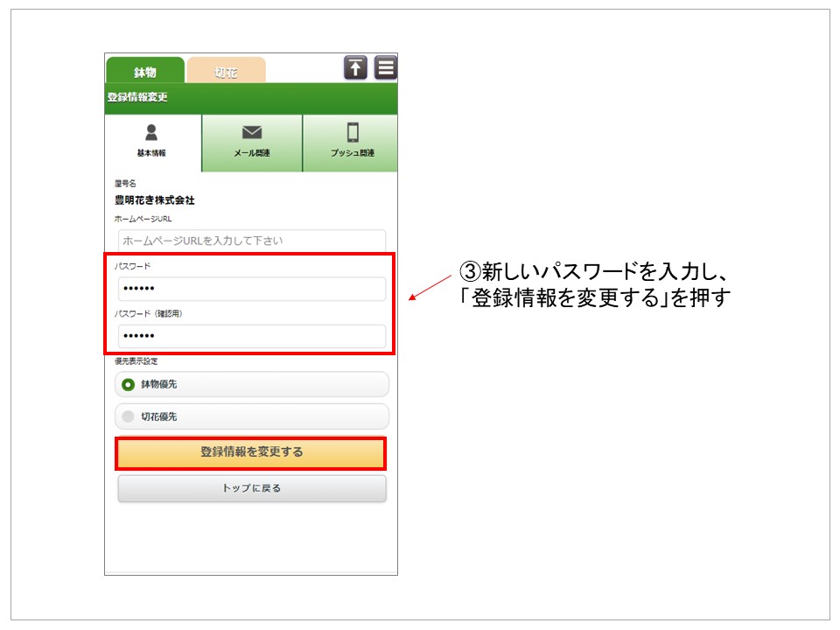840x630 pixels.
Task: Switch to the 切花 tab
Action: click(x=226, y=71)
